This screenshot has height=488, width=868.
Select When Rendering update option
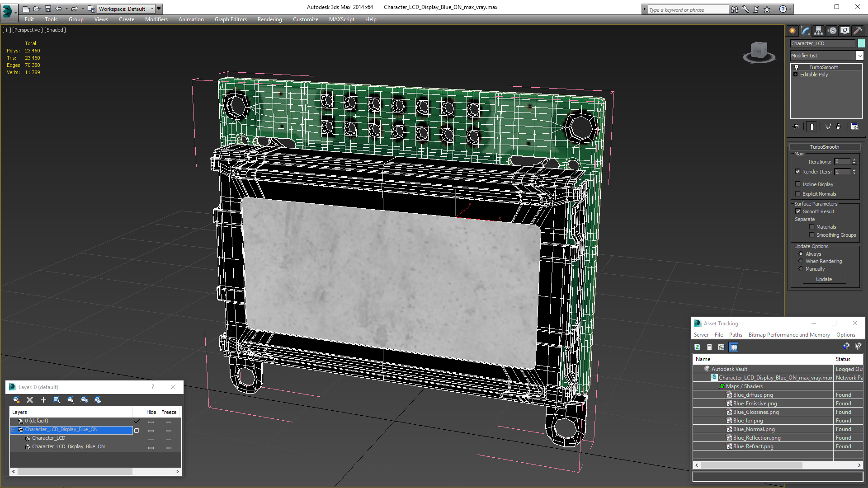[x=801, y=261]
